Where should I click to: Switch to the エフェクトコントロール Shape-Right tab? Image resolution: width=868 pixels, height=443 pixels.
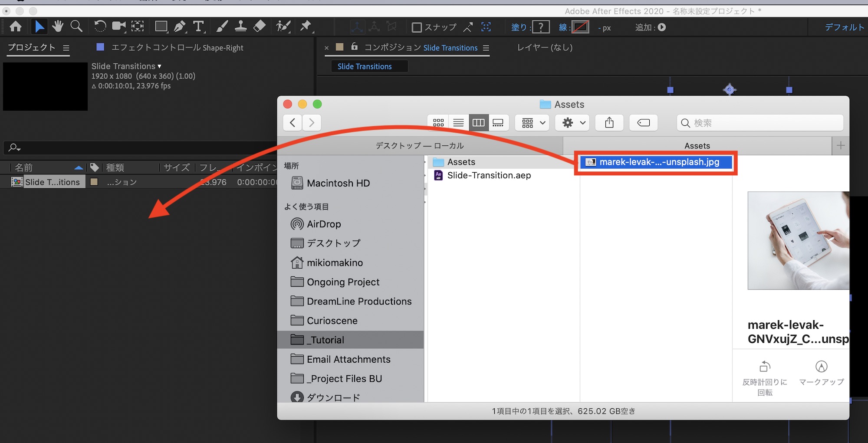(x=177, y=48)
